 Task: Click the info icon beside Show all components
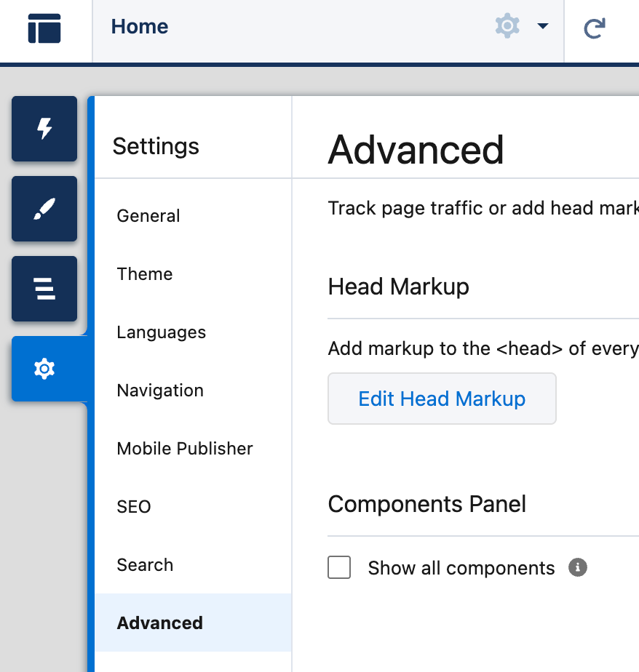coord(577,567)
